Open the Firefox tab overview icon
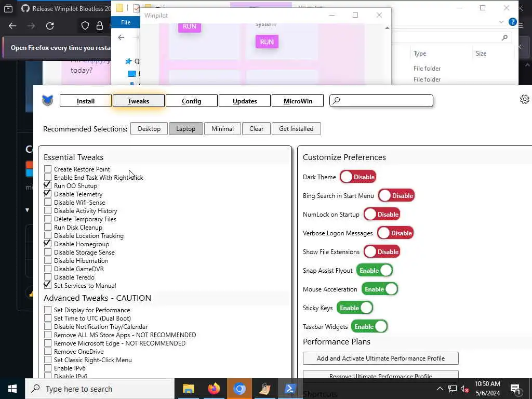The height and width of the screenshot is (399, 532). [8, 8]
